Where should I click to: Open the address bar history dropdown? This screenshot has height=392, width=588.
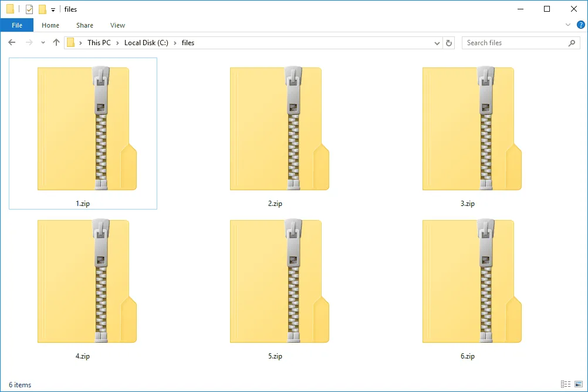pos(437,43)
